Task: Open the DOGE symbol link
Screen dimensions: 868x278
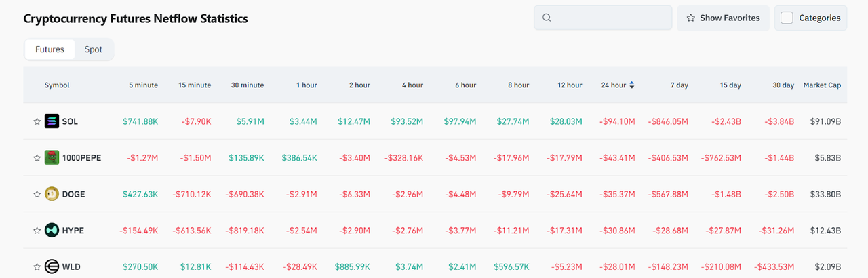Action: pyautogui.click(x=73, y=194)
